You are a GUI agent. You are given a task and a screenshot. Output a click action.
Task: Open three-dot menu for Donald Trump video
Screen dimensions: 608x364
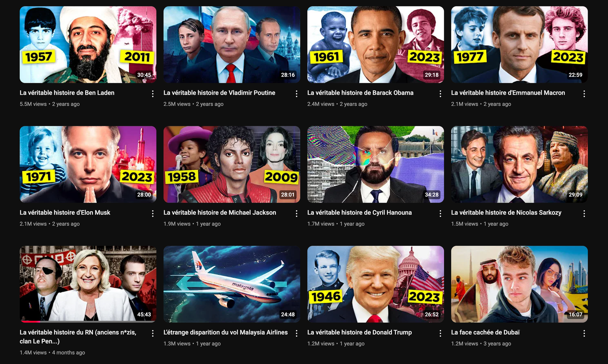(440, 333)
